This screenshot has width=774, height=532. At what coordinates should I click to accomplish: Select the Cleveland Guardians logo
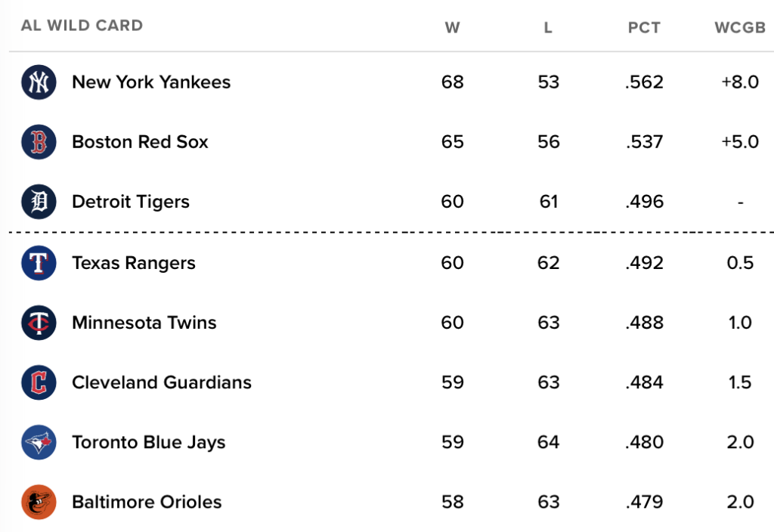[39, 382]
